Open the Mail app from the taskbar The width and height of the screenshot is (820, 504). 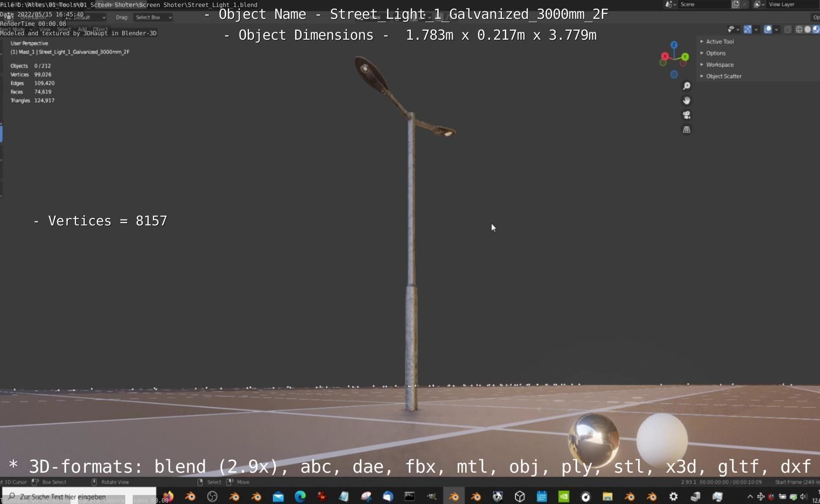(278, 497)
